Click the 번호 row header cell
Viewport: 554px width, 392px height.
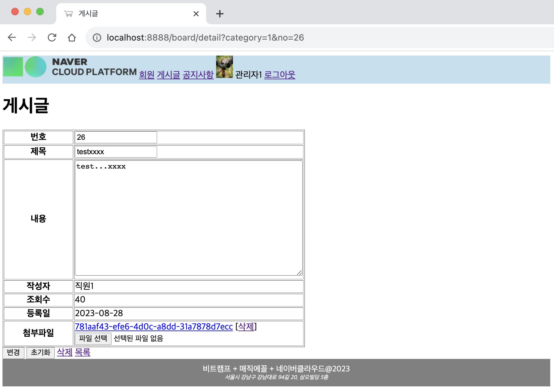pos(38,137)
